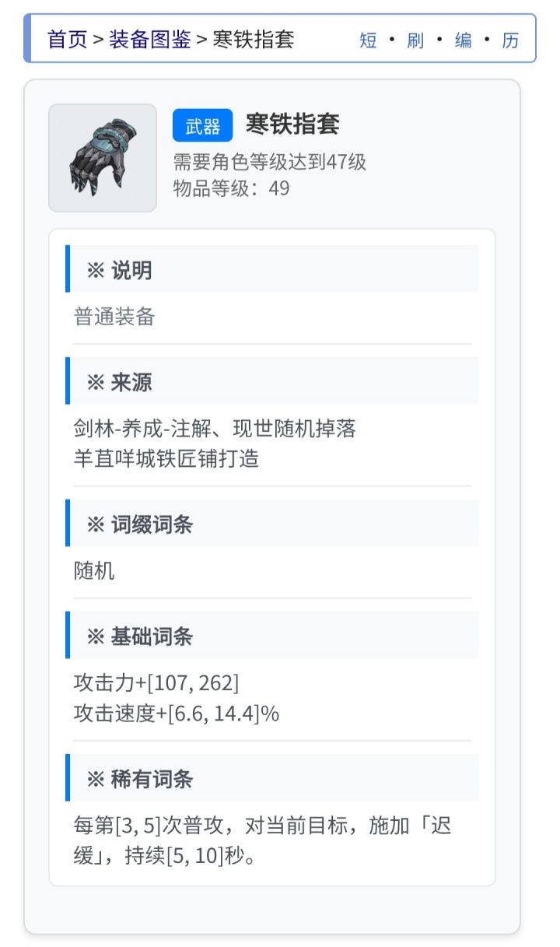Click the 刷 refresh link
Screen dimensions: 560x947
tap(415, 40)
